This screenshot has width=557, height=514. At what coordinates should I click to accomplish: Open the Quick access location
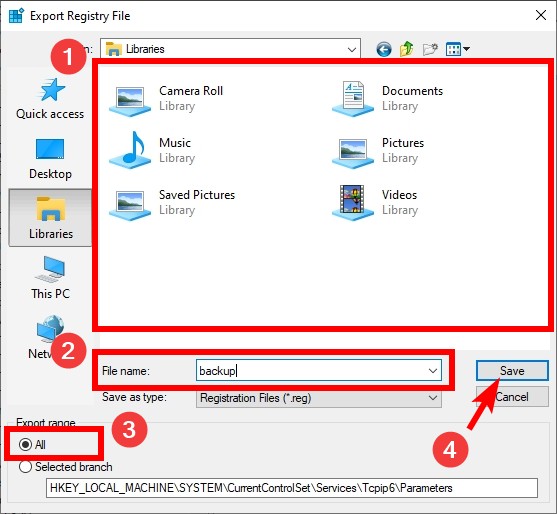click(50, 99)
